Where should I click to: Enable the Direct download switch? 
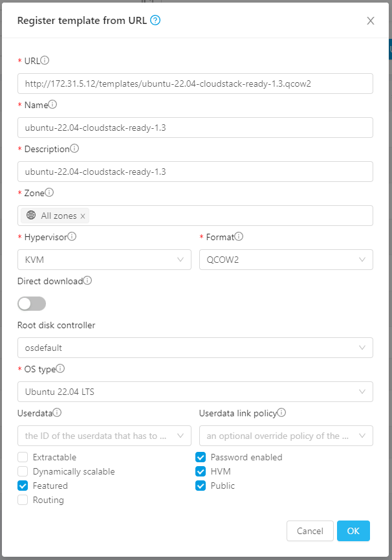coord(32,304)
